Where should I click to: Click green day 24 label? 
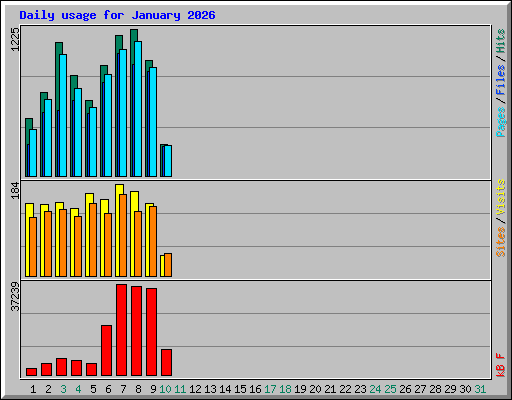point(375,389)
